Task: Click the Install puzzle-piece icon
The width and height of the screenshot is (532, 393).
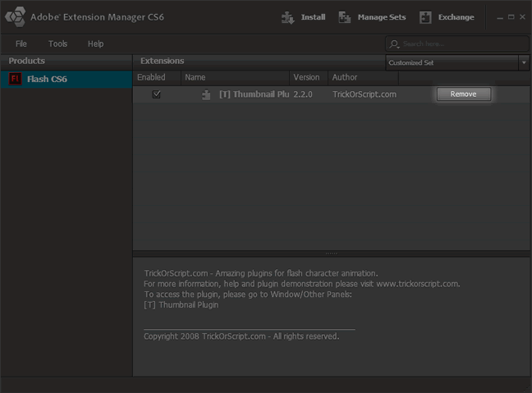Action: coord(287,17)
